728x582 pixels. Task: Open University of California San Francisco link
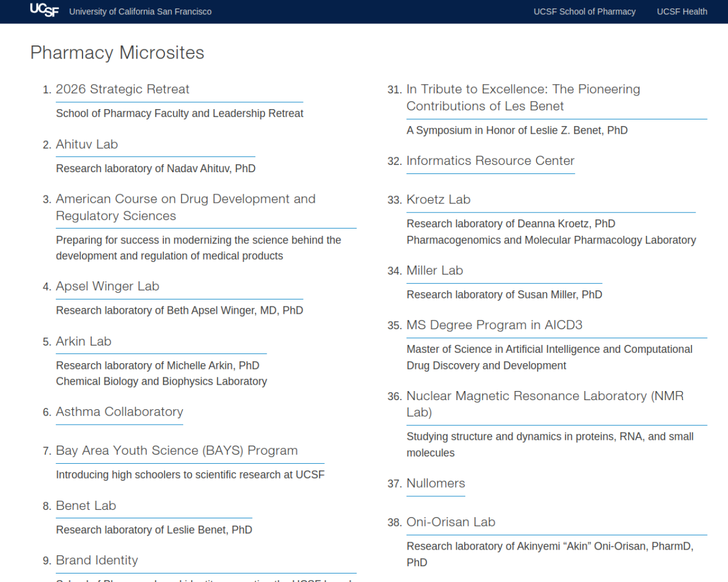[x=140, y=11]
